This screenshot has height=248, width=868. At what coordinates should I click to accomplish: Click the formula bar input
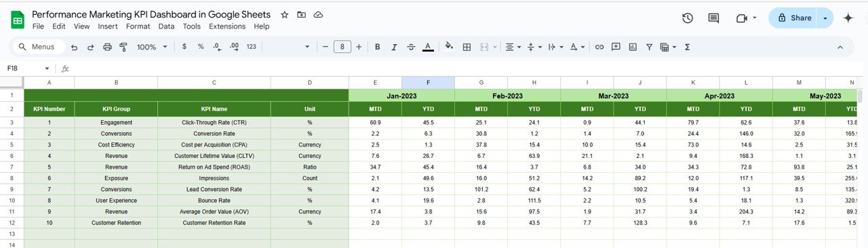(468, 68)
